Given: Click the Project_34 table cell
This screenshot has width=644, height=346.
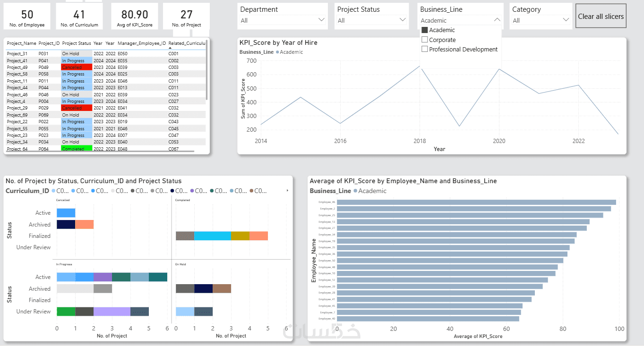Looking at the screenshot, I should click(17, 142).
